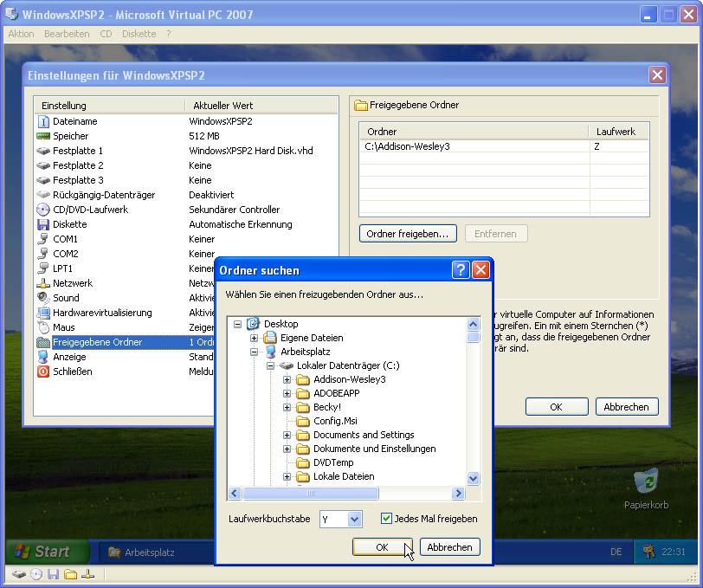Click the network status bar icon
The image size is (703, 588).
click(x=88, y=574)
